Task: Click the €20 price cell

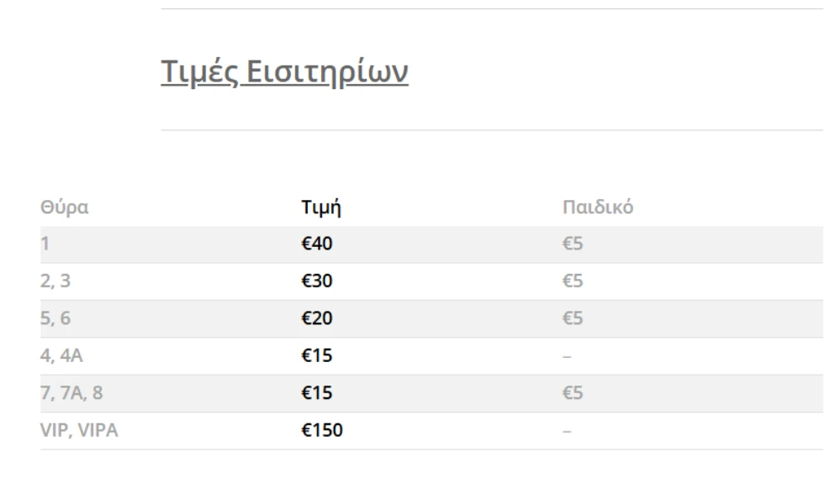Action: [x=319, y=319]
